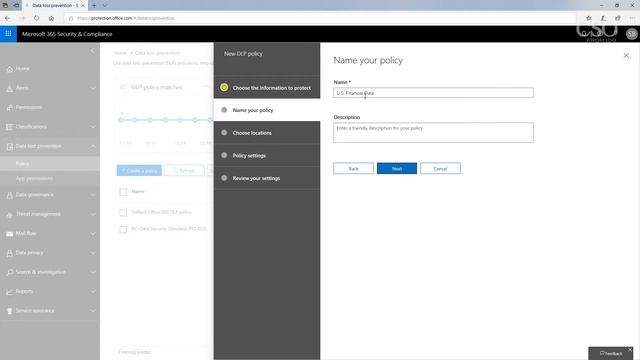Open the Feedback button
This screenshot has width=640, height=360.
click(x=611, y=353)
